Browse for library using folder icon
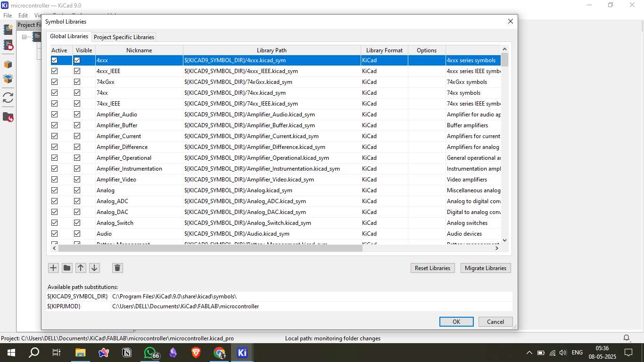644x362 pixels. point(67,268)
